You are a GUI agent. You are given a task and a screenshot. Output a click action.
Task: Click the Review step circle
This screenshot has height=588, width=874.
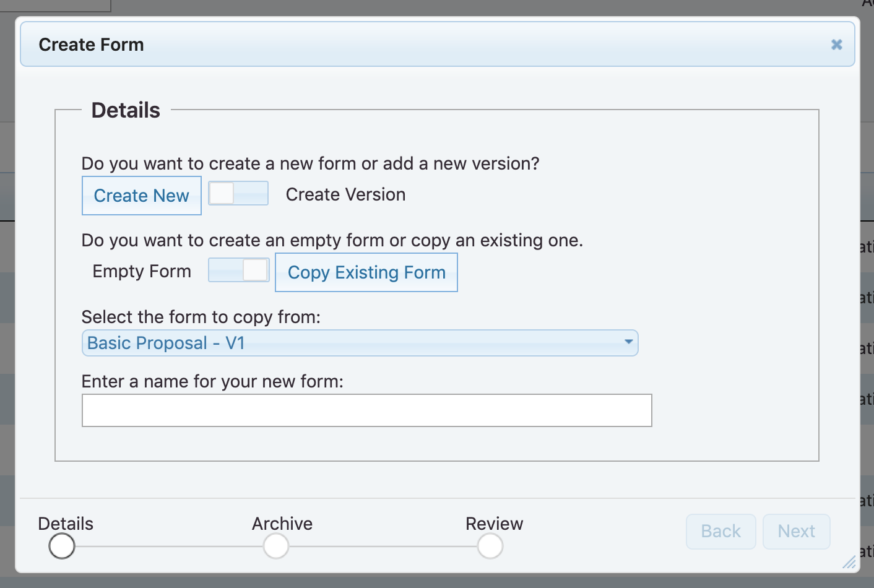coord(490,546)
